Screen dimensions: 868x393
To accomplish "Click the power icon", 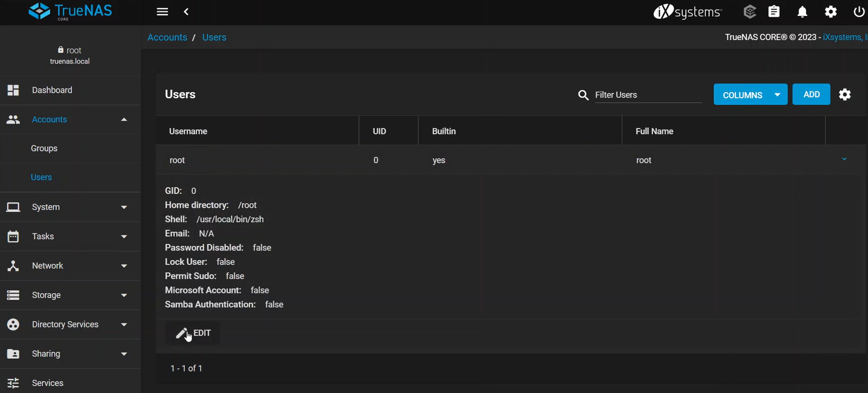I will pos(859,12).
